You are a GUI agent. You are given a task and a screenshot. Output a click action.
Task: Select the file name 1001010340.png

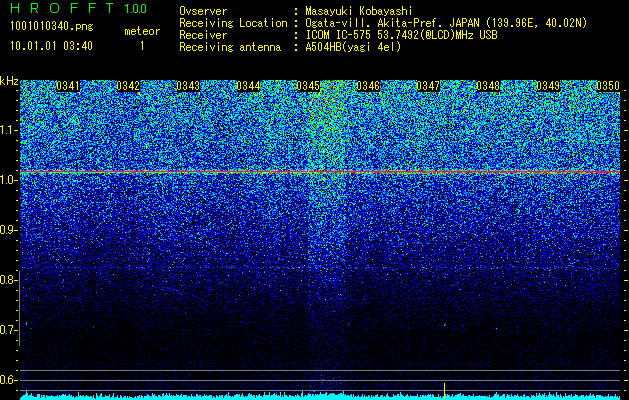[x=52, y=26]
